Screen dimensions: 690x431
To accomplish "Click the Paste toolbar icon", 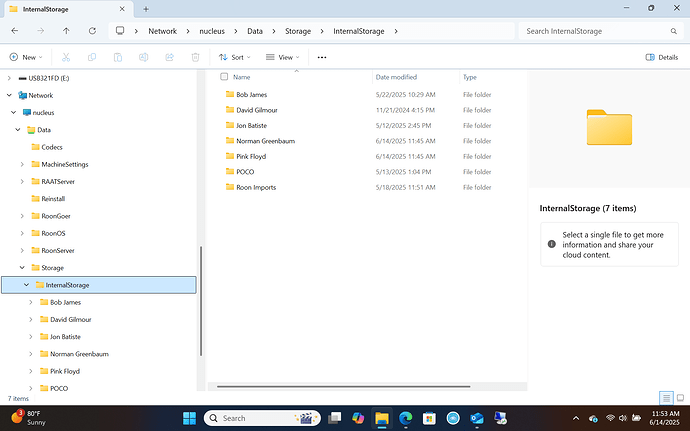I will (117, 57).
